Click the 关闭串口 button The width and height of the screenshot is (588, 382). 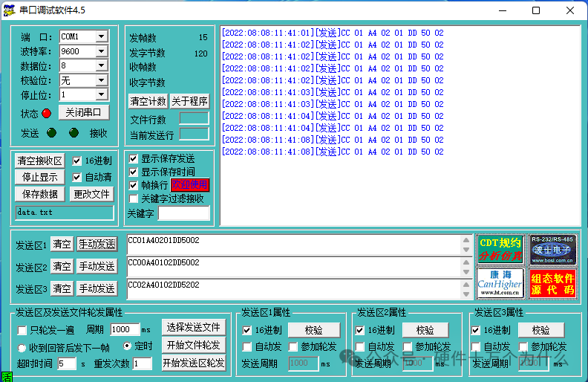(84, 112)
